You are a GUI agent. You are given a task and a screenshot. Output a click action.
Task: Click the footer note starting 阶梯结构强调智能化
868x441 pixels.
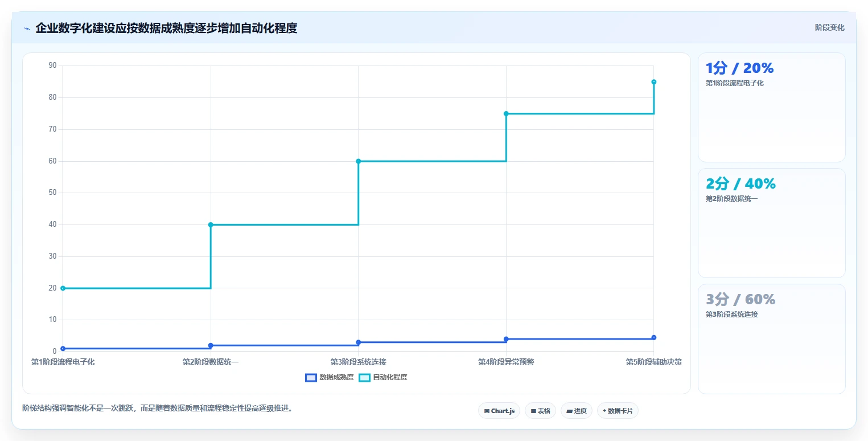158,408
